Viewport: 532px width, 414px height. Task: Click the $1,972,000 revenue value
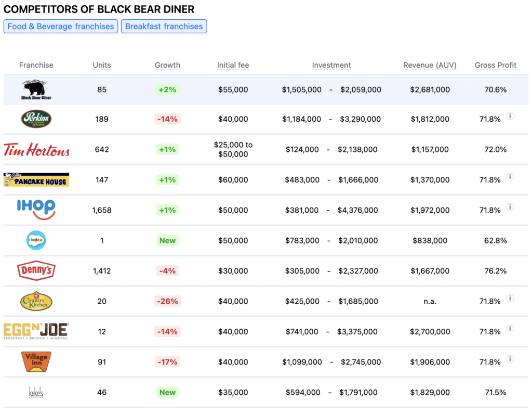[430, 210]
